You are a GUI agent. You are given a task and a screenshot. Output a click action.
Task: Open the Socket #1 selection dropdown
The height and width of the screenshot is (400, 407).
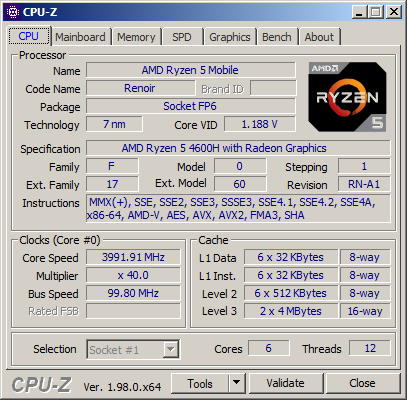pos(133,350)
